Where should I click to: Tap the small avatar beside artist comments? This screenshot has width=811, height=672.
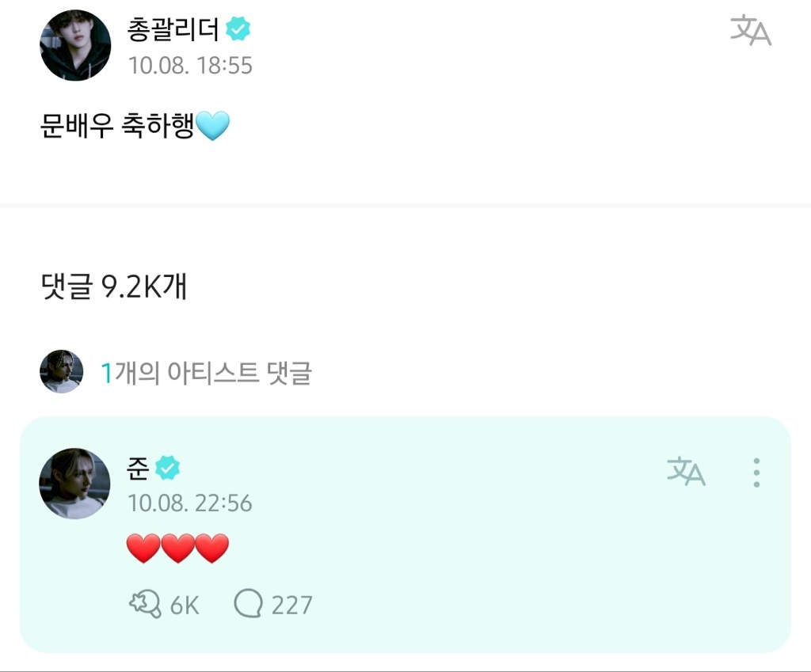tap(61, 371)
